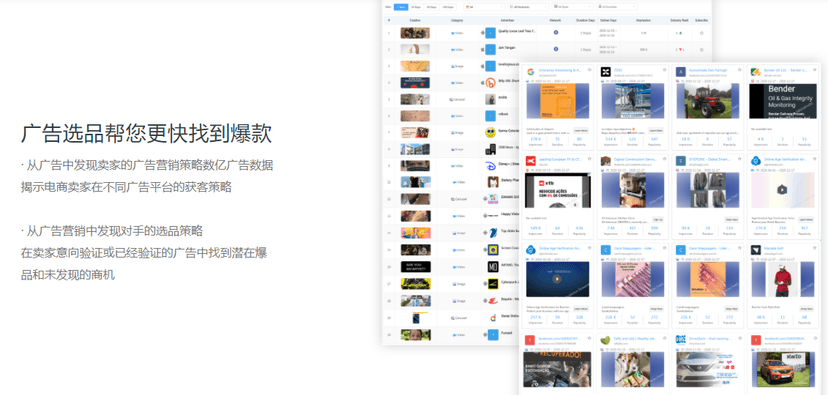Select the 7 Days date tab
This screenshot has height=395, width=828.
(401, 7)
